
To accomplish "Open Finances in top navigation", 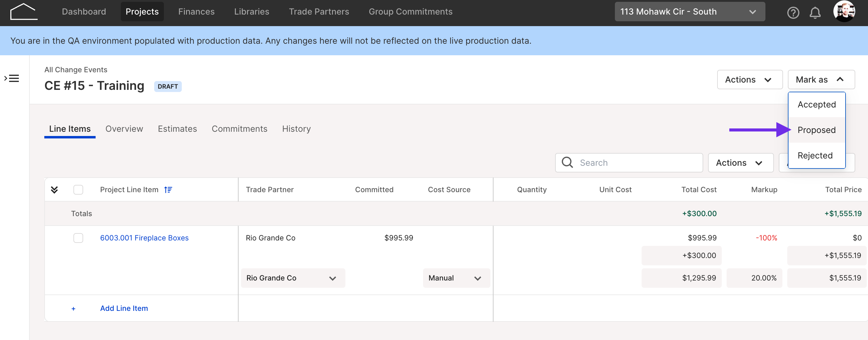I will pos(196,12).
